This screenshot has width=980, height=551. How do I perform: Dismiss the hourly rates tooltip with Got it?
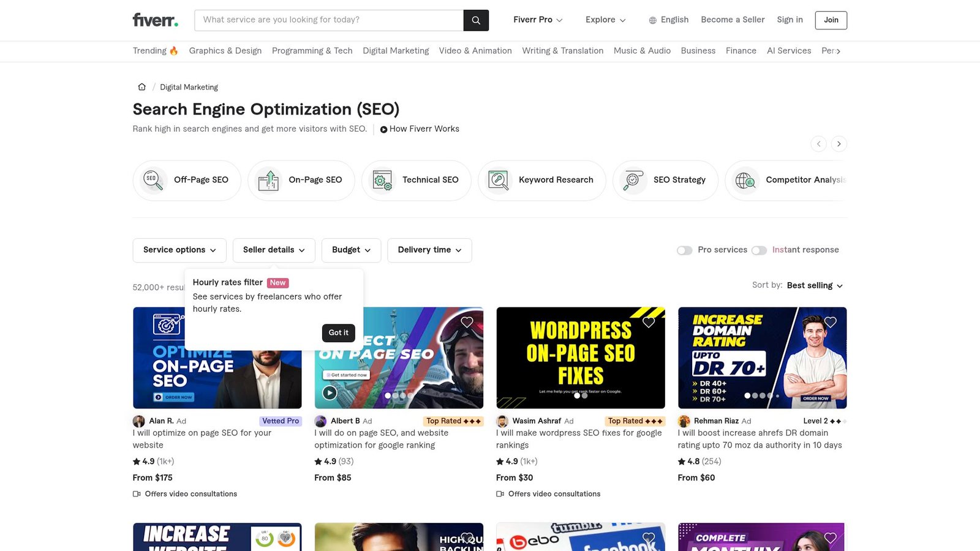[x=338, y=332]
